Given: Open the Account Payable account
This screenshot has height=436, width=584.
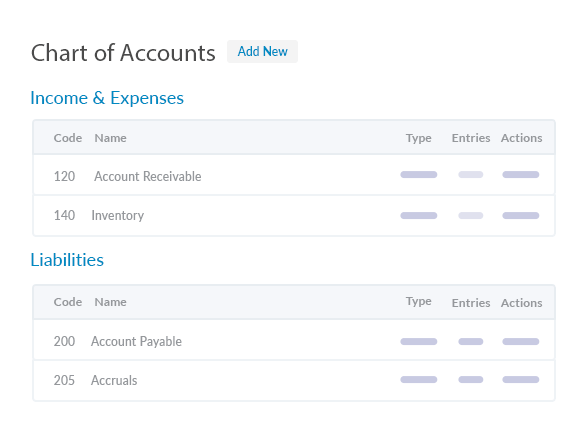Looking at the screenshot, I should coord(136,341).
